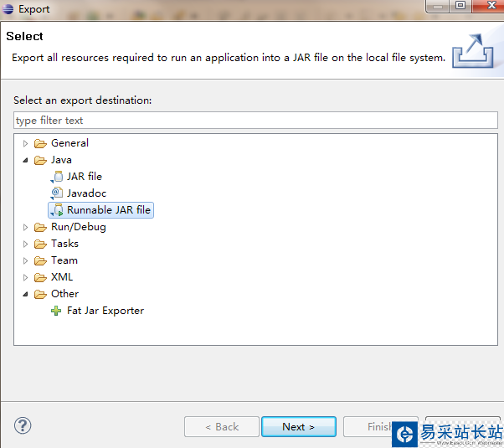Expand the General tree node
Viewport: 504px width, 448px height.
pos(25,143)
